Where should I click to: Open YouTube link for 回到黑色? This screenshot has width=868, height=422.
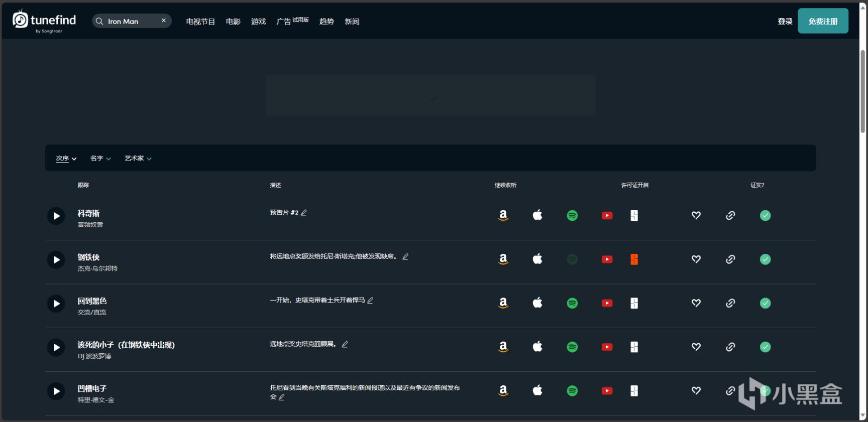(607, 303)
